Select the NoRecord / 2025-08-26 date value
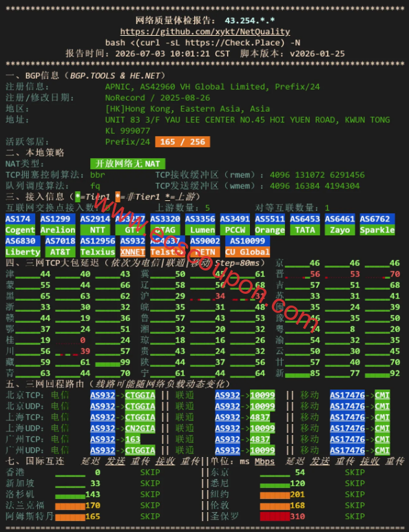 [x=158, y=98]
